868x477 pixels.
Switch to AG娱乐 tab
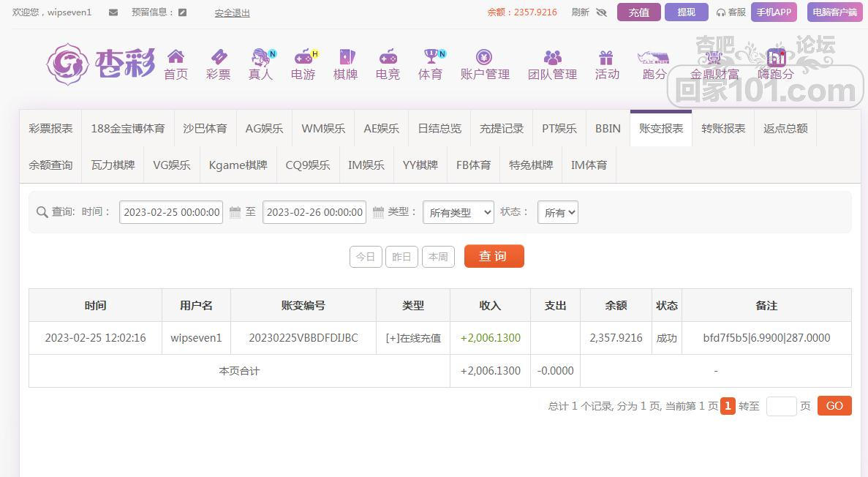(x=264, y=129)
